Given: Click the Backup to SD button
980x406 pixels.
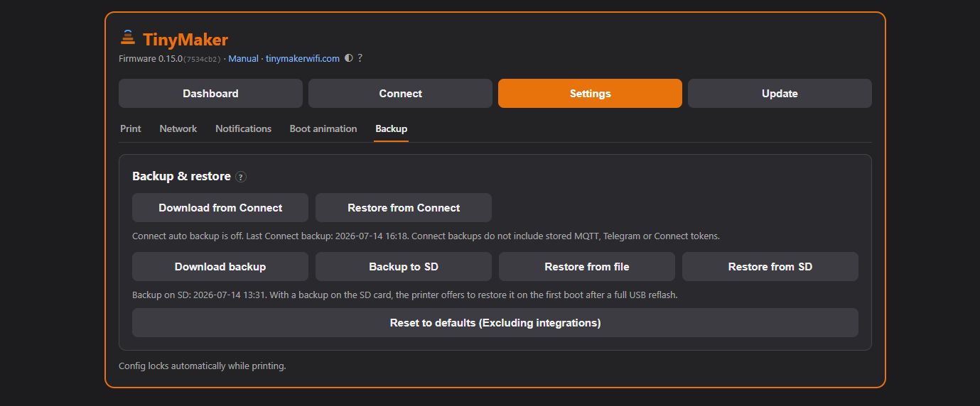Looking at the screenshot, I should [404, 266].
